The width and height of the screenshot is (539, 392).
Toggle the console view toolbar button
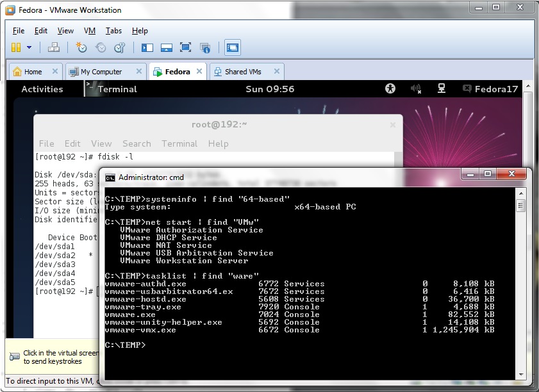[233, 47]
